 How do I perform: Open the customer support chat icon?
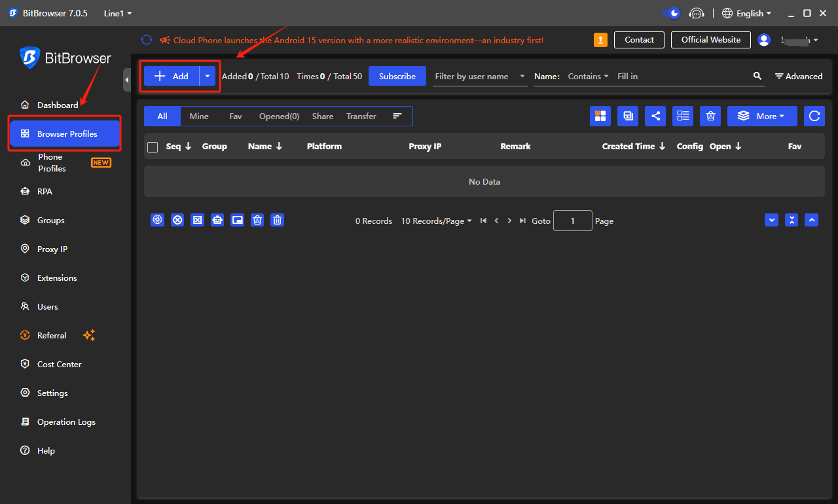[697, 13]
